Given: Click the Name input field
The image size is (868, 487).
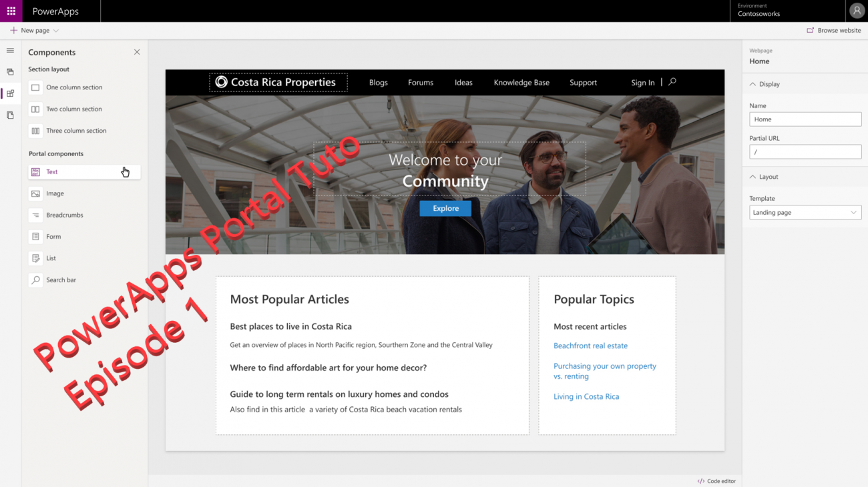Looking at the screenshot, I should [805, 119].
